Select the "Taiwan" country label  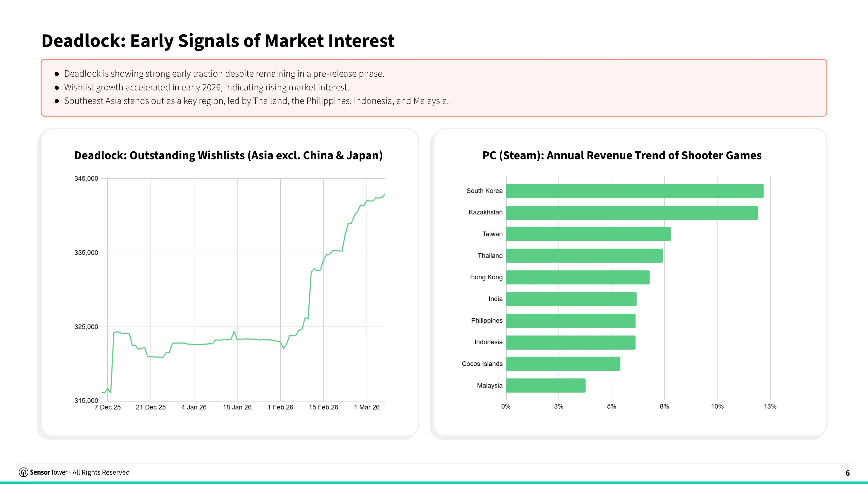(492, 234)
